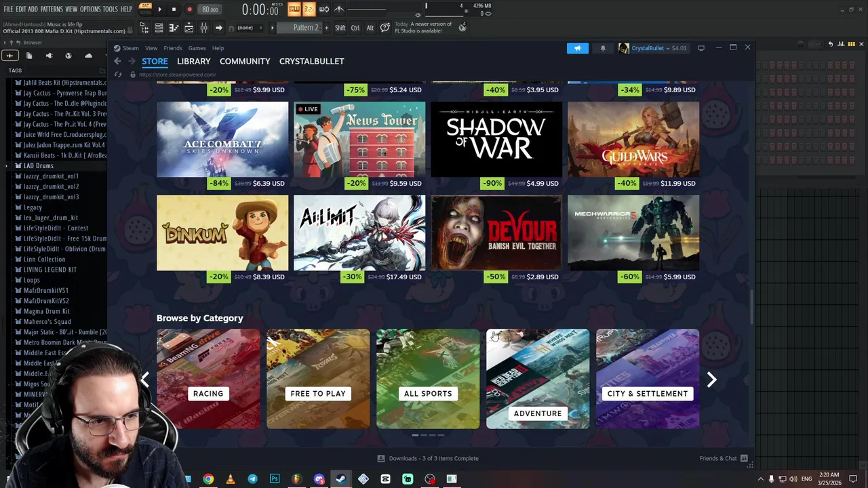Click Steam Big Picture mode icon
The image size is (868, 488).
click(x=701, y=48)
